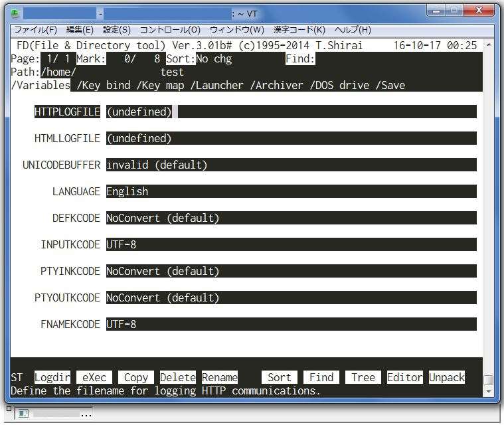The width and height of the screenshot is (504, 425).
Task: Click the Logdir function key label
Action: [52, 377]
